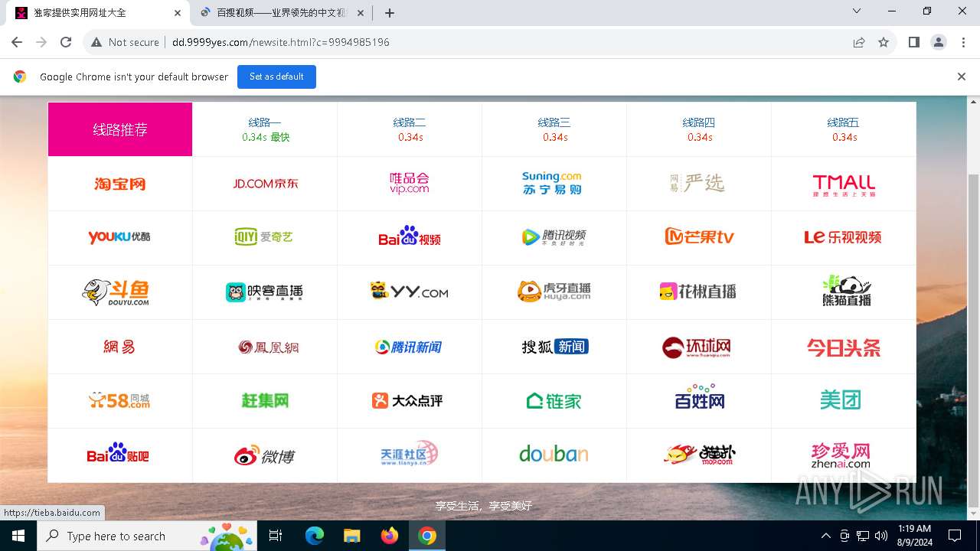This screenshot has height=551, width=980.
Task: Select route 线路一 showing 0.34s fastest
Action: click(x=265, y=129)
